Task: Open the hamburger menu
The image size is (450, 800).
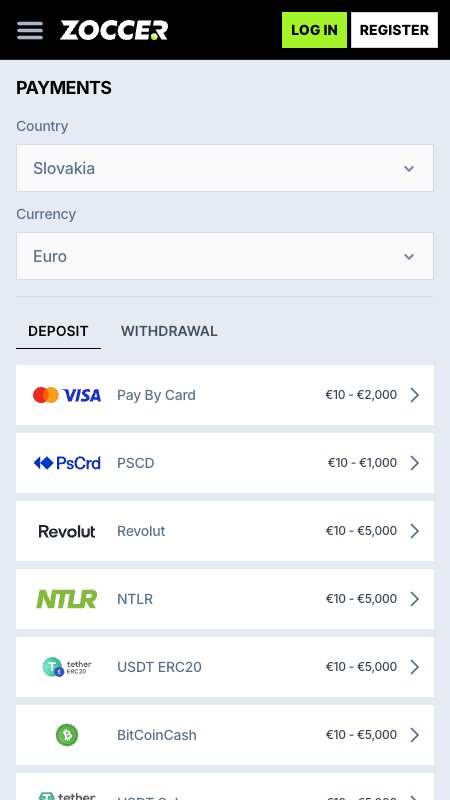Action: (x=30, y=30)
